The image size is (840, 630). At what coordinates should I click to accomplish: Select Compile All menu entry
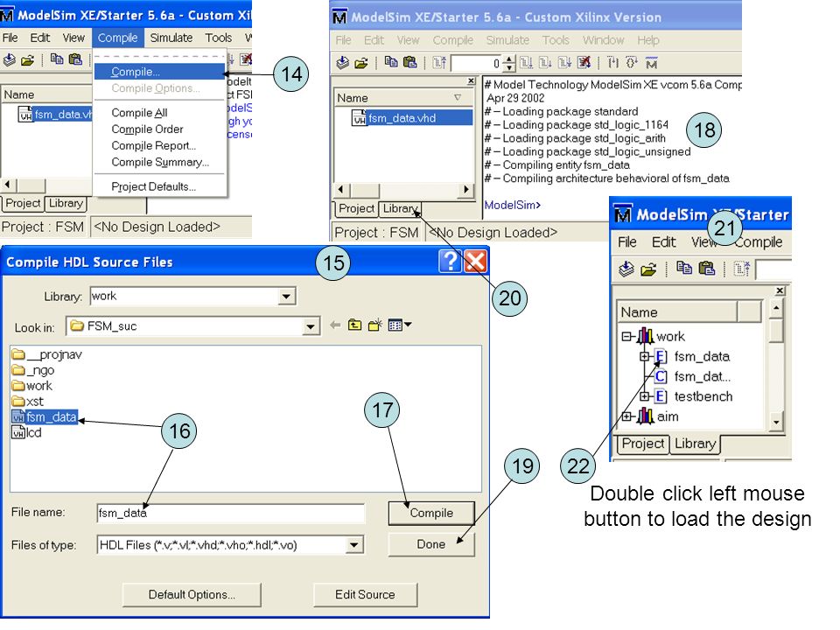pyautogui.click(x=139, y=113)
